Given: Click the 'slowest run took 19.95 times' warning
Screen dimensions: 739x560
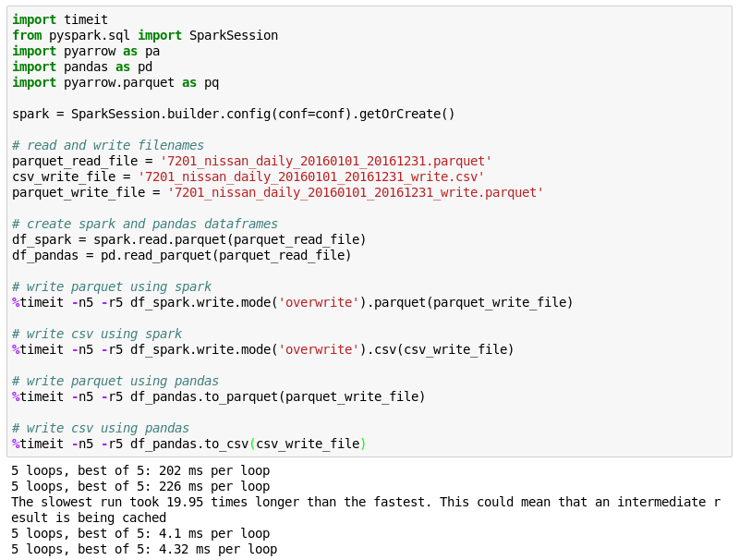Looking at the screenshot, I should tap(366, 509).
